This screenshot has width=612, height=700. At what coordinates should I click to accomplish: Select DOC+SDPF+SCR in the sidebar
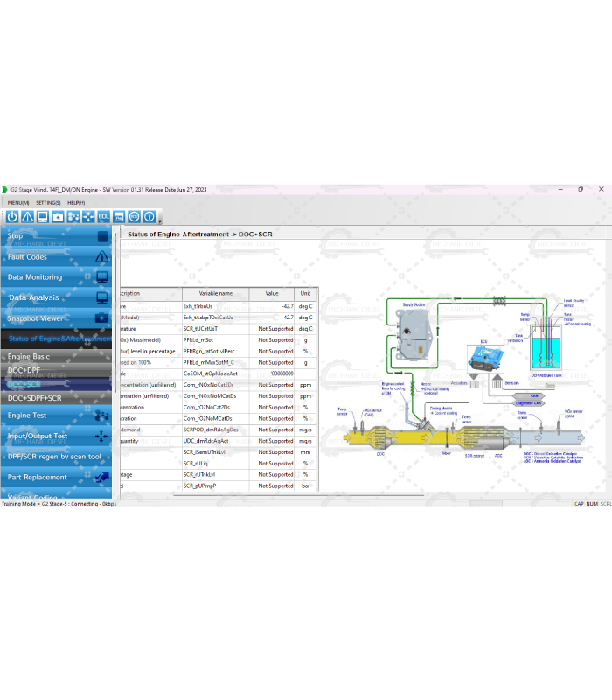tap(35, 398)
